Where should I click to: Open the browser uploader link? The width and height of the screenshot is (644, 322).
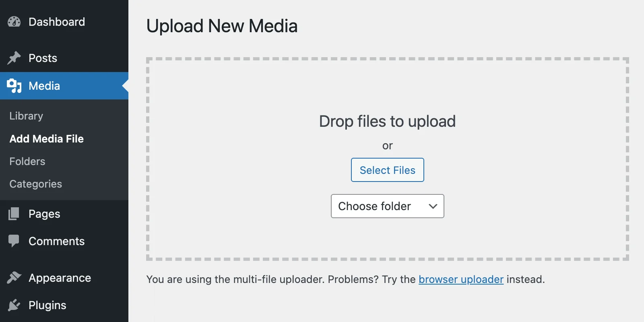461,279
